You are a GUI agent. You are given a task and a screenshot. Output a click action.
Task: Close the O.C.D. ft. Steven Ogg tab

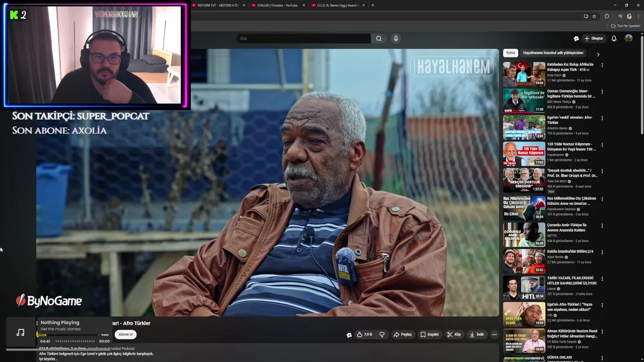(x=364, y=5)
